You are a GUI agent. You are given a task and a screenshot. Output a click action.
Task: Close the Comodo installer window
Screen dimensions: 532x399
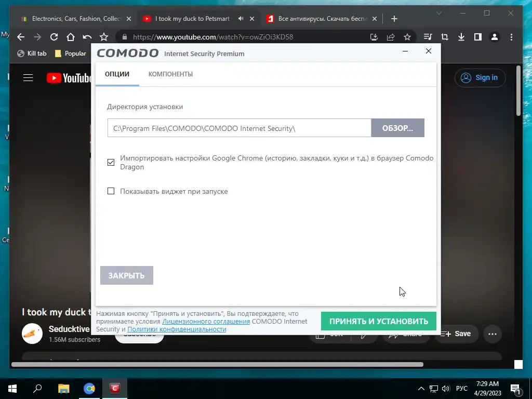[x=429, y=51]
